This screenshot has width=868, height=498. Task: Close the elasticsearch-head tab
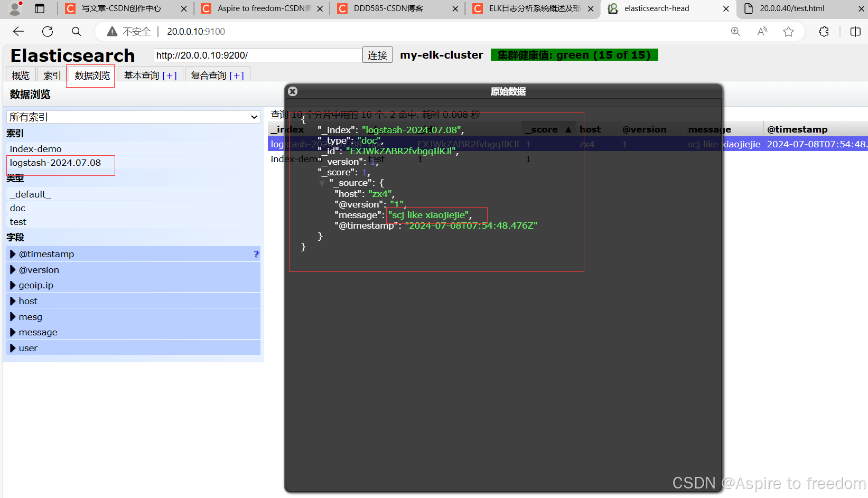(726, 9)
